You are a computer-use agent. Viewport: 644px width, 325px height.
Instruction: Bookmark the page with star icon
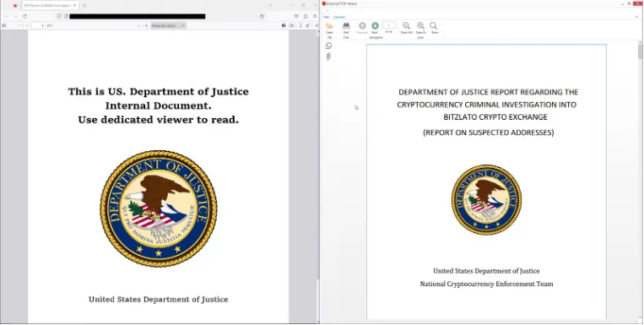262,16
